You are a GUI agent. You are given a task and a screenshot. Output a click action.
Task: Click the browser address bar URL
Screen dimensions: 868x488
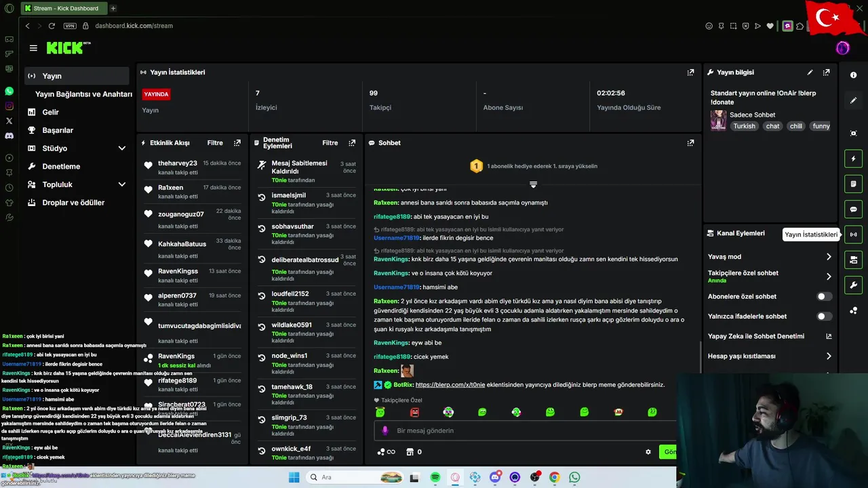(134, 26)
